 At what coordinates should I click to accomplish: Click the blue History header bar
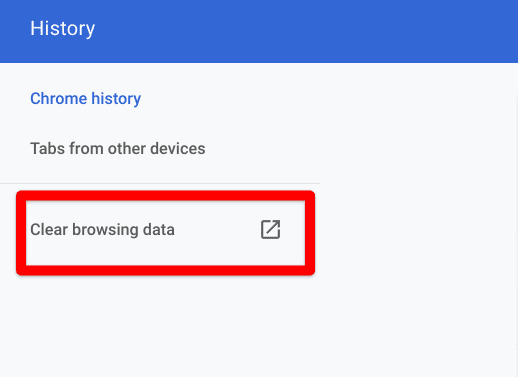[x=259, y=31]
